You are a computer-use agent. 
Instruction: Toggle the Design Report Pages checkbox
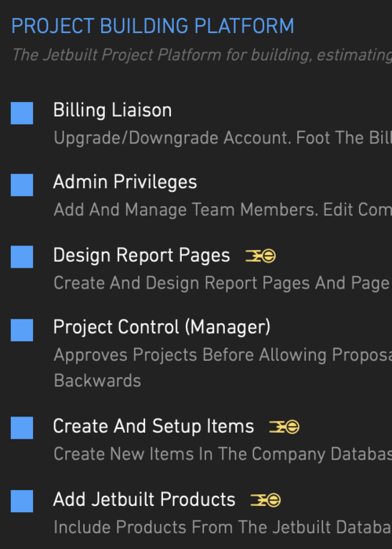[22, 256]
